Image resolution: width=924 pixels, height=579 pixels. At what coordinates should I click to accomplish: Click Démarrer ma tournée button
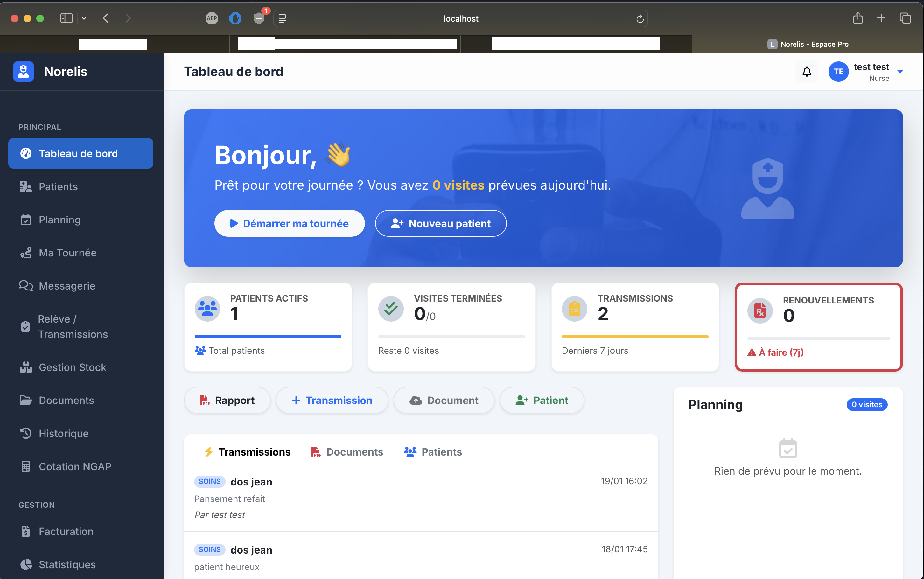point(289,223)
